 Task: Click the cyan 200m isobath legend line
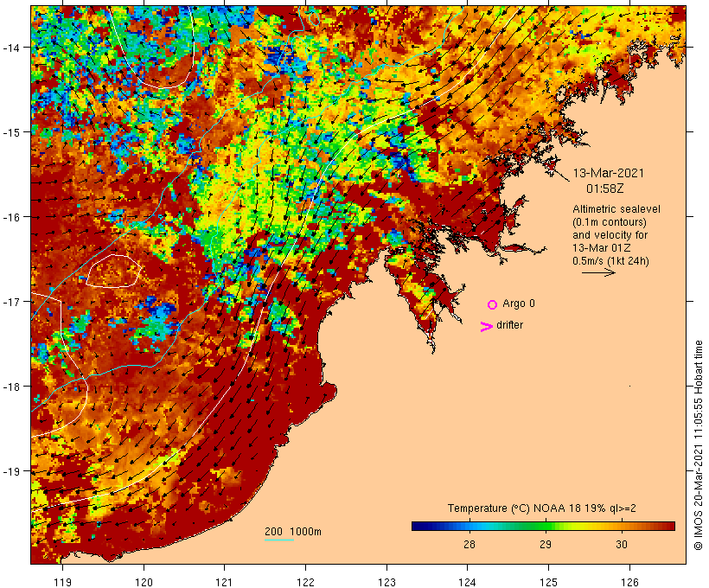(x=279, y=540)
